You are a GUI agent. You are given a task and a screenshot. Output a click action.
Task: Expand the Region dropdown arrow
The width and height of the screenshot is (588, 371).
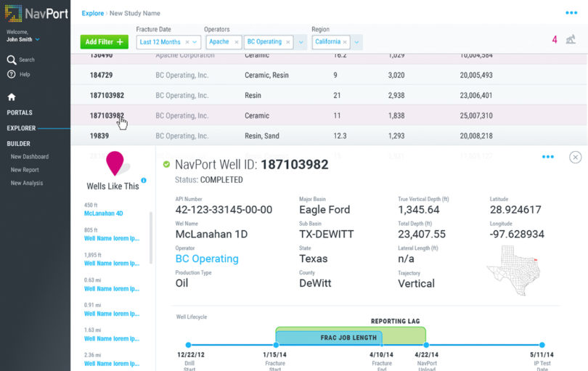(356, 42)
